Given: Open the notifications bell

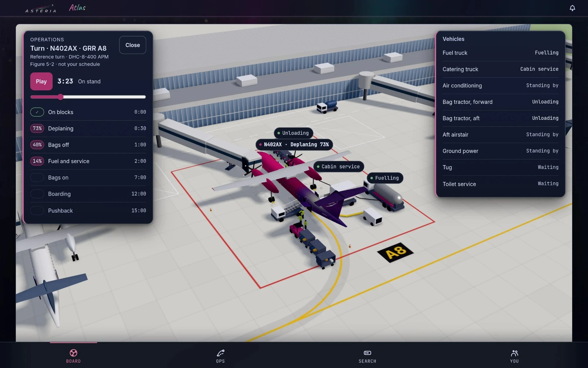Looking at the screenshot, I should click(572, 8).
